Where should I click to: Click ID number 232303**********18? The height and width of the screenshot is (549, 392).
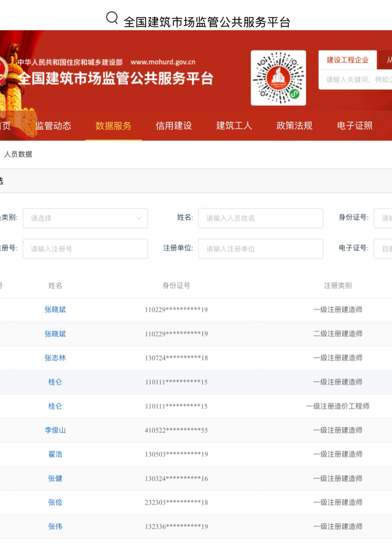coord(176,503)
